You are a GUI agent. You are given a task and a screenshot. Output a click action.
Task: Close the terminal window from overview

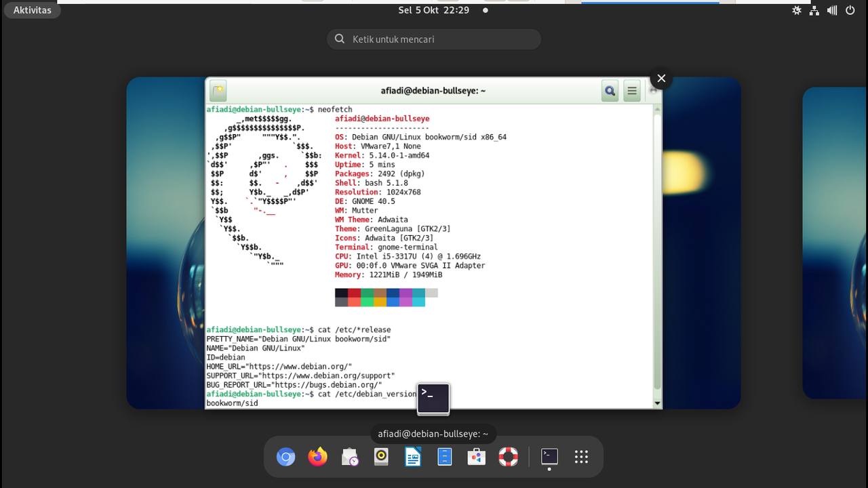(x=661, y=78)
